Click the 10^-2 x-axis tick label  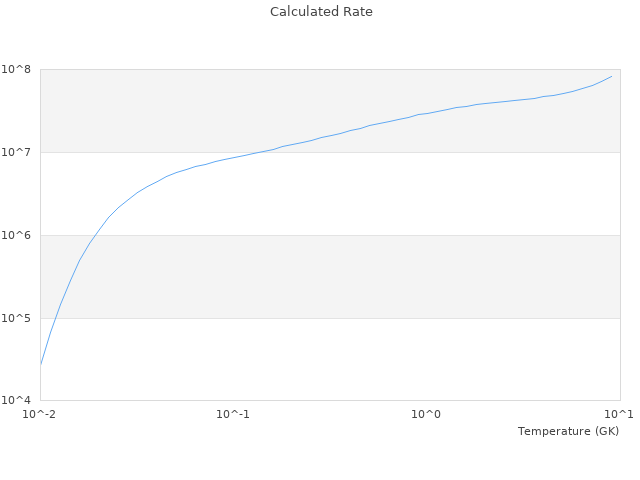40,414
